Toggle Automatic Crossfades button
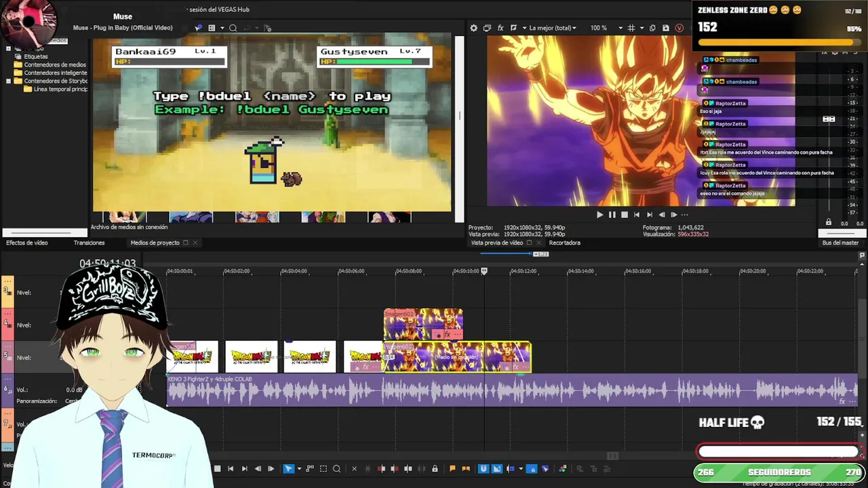 (x=496, y=468)
